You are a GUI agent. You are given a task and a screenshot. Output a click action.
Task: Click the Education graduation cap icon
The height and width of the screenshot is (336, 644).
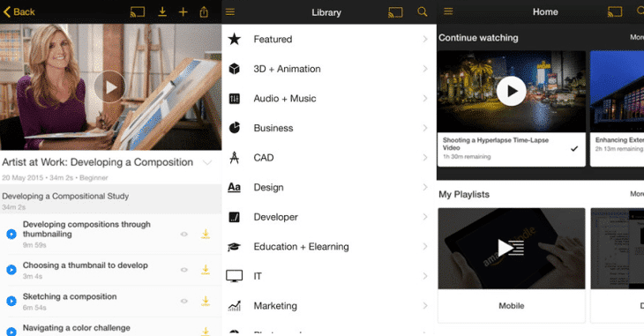click(234, 247)
